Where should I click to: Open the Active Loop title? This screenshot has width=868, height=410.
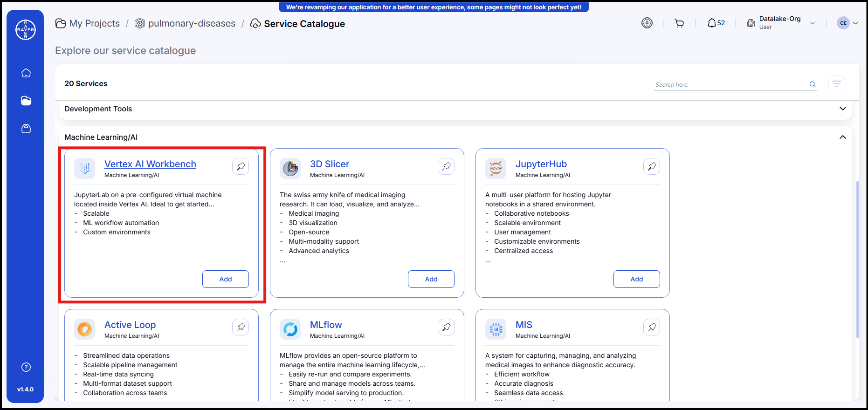130,325
